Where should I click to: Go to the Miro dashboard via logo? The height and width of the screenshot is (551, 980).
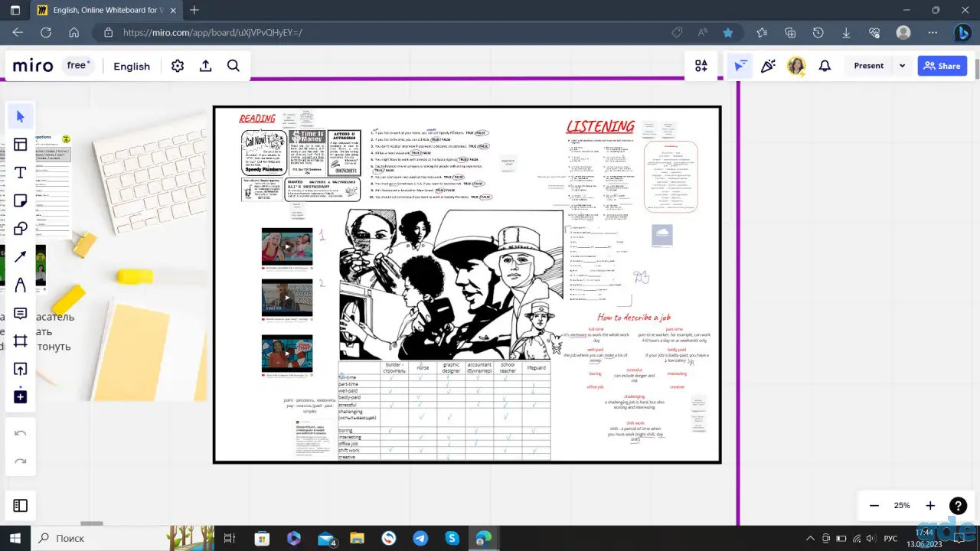(33, 66)
